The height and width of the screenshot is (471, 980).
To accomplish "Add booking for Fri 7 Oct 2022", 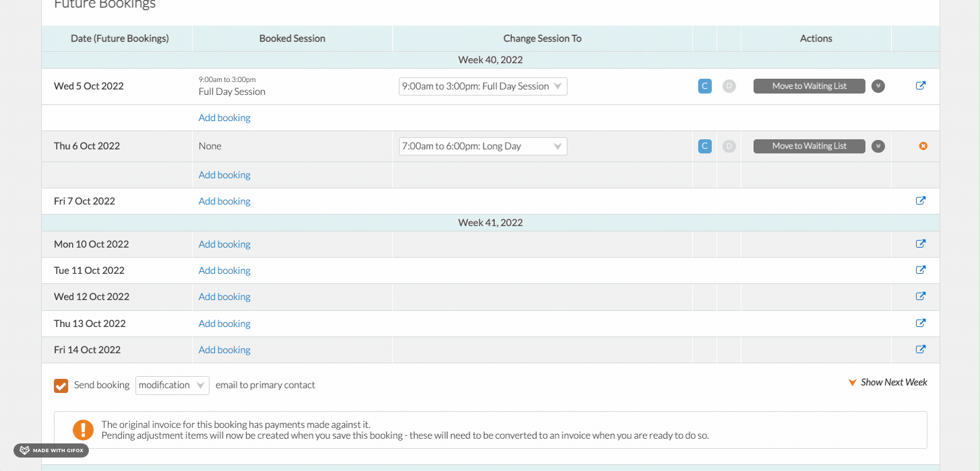I will (224, 201).
